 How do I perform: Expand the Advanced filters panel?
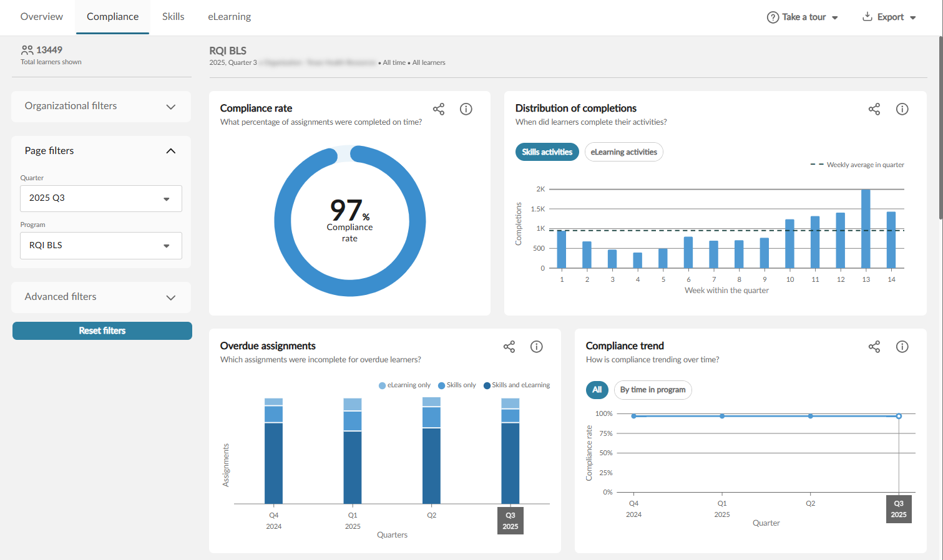100,297
